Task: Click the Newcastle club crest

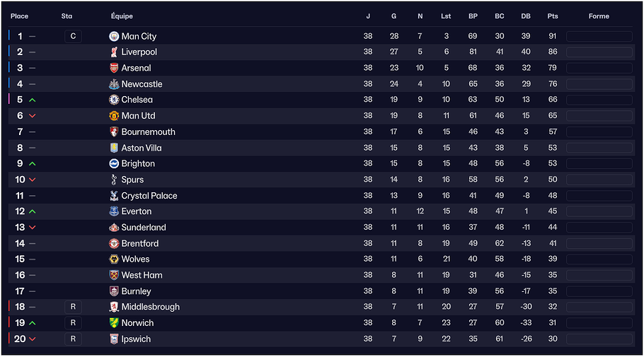Action: pos(114,84)
